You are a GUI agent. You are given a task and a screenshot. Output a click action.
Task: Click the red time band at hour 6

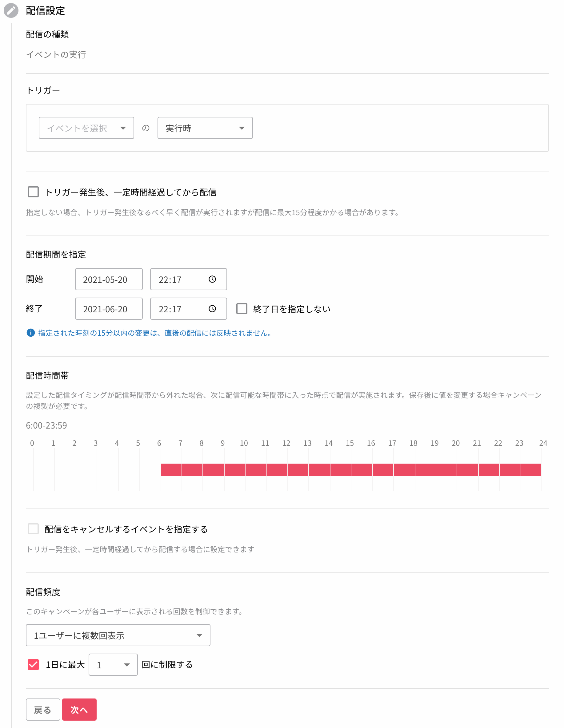171,470
